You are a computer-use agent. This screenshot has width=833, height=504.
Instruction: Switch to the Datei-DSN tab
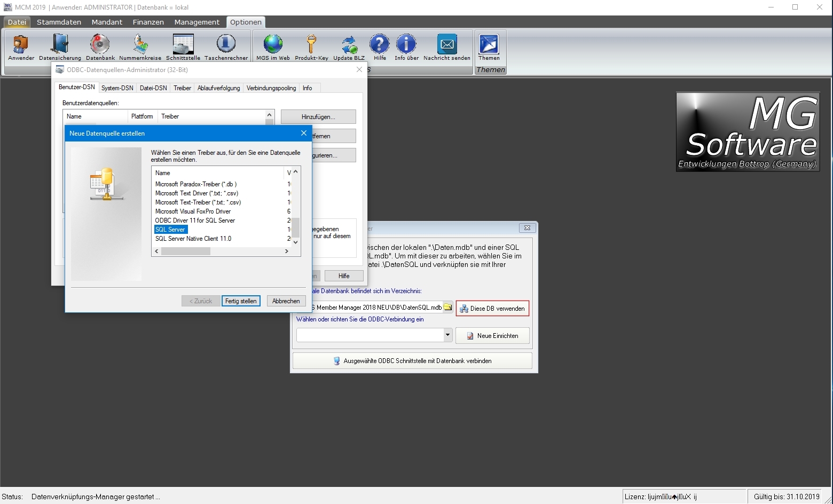tap(153, 88)
